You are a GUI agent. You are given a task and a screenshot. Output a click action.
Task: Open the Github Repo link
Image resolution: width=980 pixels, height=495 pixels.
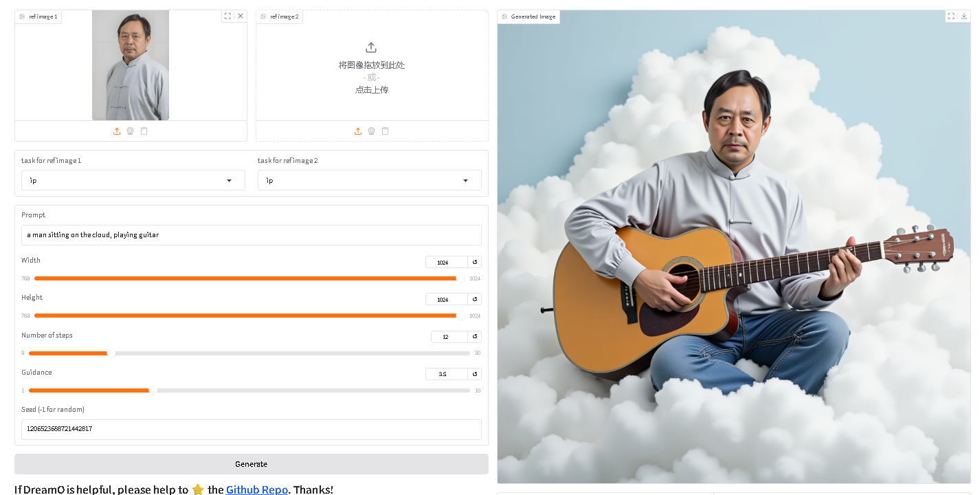pyautogui.click(x=256, y=489)
